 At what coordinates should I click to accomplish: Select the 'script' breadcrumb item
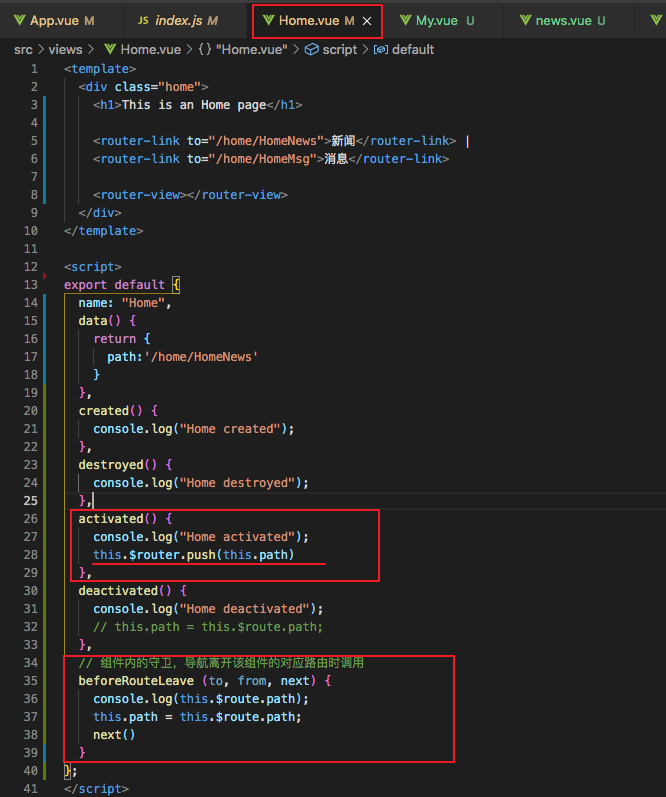[340, 50]
